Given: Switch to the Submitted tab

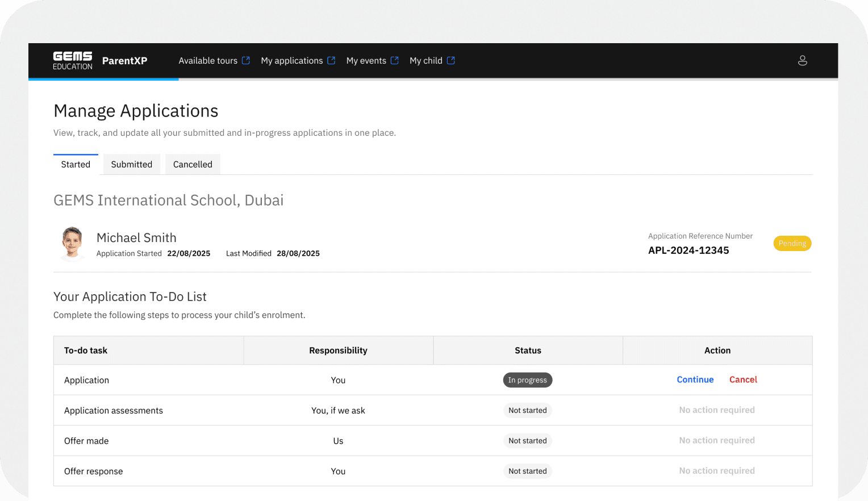Looking at the screenshot, I should pyautogui.click(x=131, y=164).
